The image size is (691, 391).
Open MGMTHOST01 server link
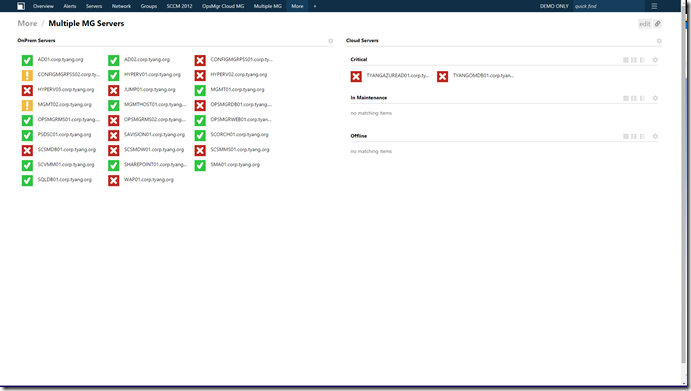pos(155,104)
